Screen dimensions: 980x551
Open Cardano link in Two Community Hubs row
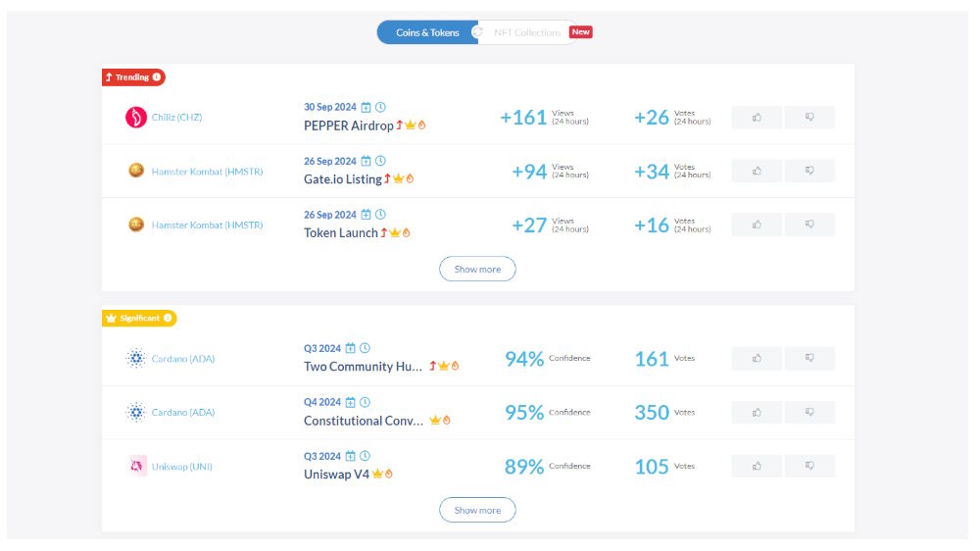(183, 359)
